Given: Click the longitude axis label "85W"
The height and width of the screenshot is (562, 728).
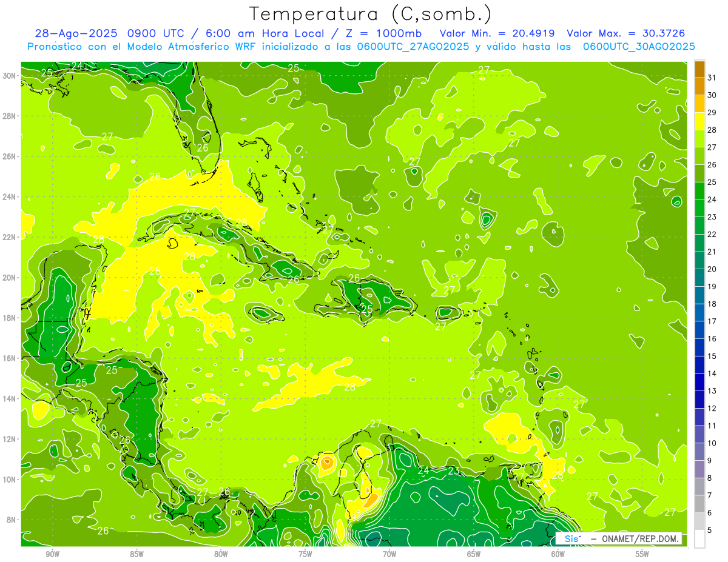Looking at the screenshot, I should [136, 554].
